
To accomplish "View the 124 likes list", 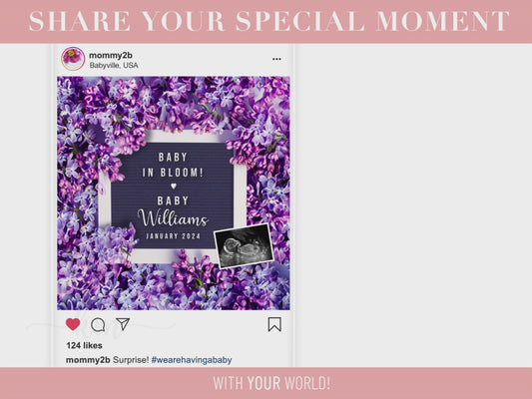I will 85,345.
